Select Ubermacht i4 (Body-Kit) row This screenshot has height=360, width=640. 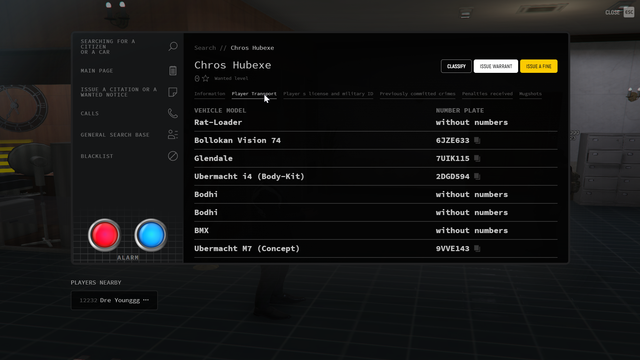coord(376,176)
